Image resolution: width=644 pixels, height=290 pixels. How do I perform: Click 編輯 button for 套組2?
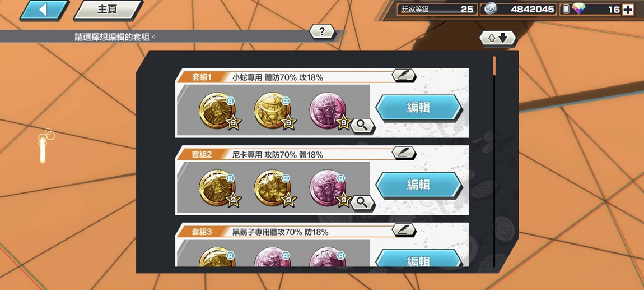point(418,185)
